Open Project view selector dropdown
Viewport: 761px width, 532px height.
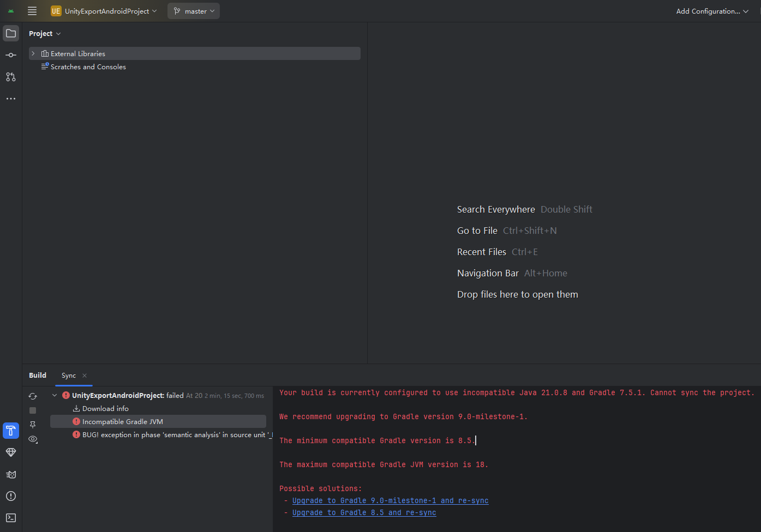45,33
